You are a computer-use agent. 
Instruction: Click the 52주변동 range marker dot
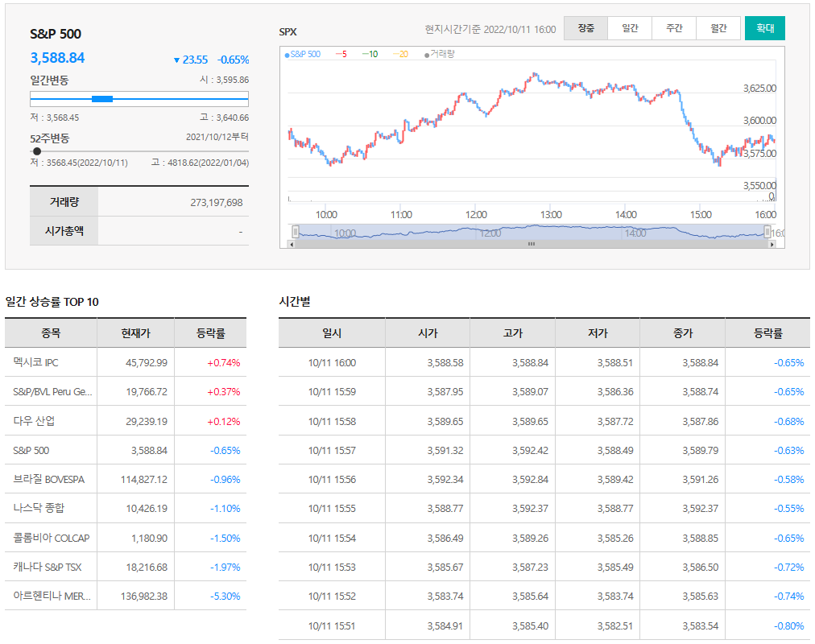(37, 151)
